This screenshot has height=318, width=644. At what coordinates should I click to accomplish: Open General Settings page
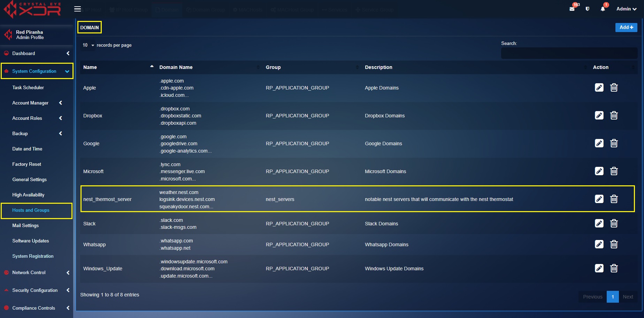[x=29, y=179]
